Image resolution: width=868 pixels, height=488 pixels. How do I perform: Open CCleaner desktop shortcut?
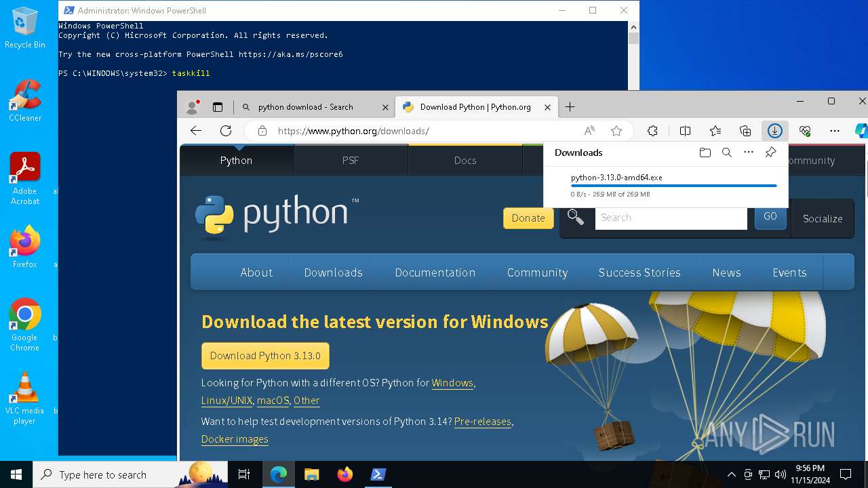25,102
